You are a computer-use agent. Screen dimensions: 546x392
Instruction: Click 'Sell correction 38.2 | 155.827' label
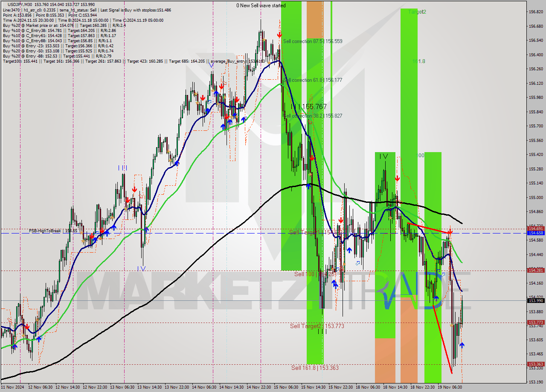[313, 116]
